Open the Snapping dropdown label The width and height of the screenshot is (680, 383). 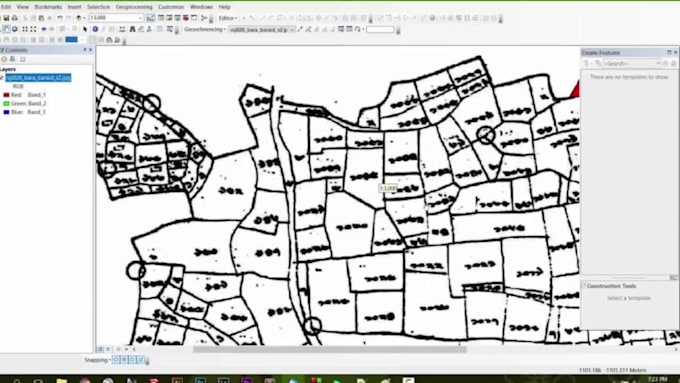tap(97, 360)
